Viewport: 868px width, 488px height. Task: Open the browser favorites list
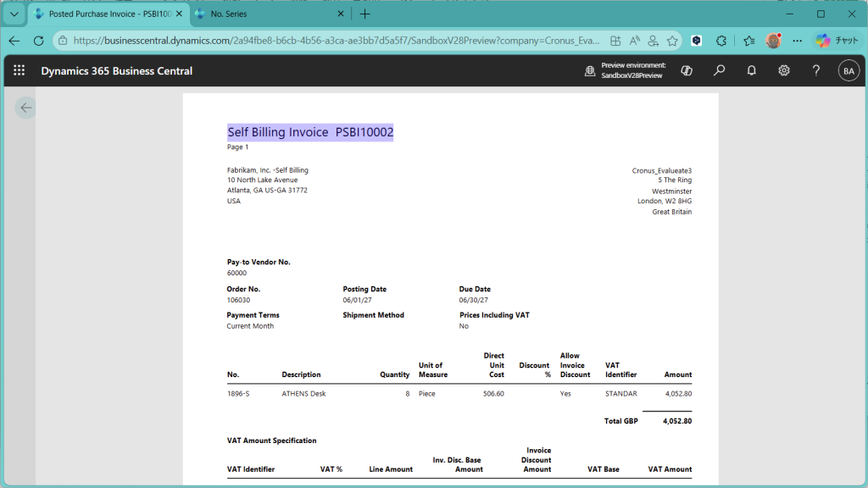coord(748,41)
